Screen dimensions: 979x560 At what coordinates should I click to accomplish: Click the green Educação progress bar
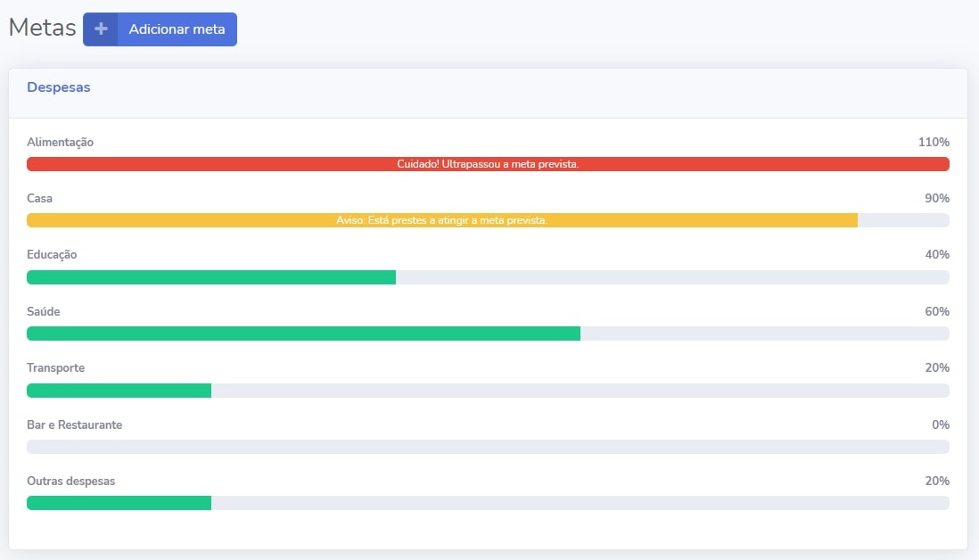(211, 277)
